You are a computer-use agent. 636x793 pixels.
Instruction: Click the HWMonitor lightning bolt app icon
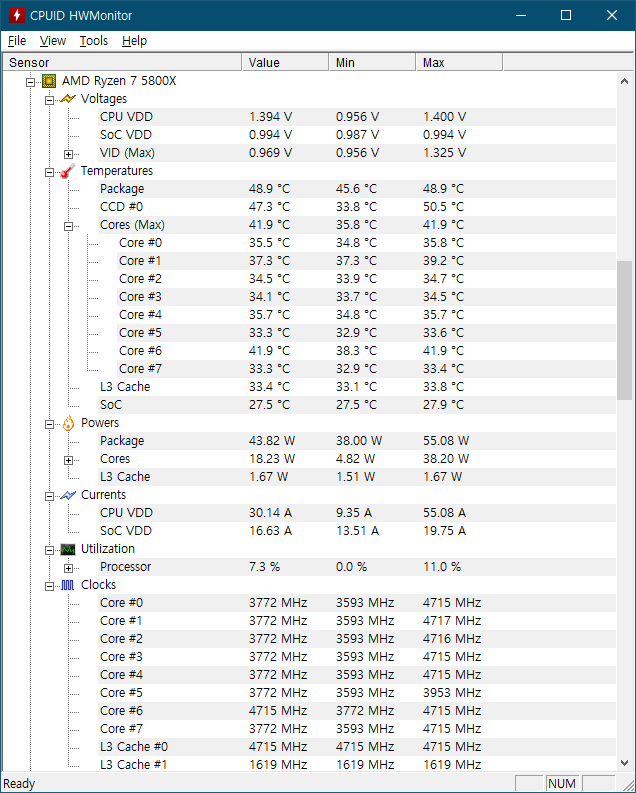click(x=16, y=15)
